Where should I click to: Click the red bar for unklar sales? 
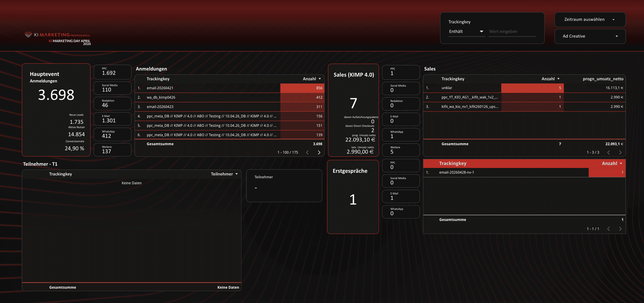point(532,88)
